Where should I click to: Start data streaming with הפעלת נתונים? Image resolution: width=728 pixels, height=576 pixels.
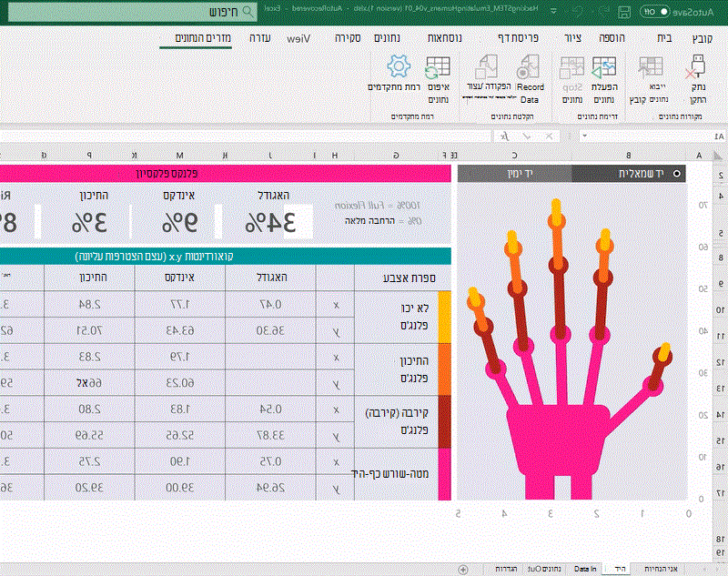(604, 67)
